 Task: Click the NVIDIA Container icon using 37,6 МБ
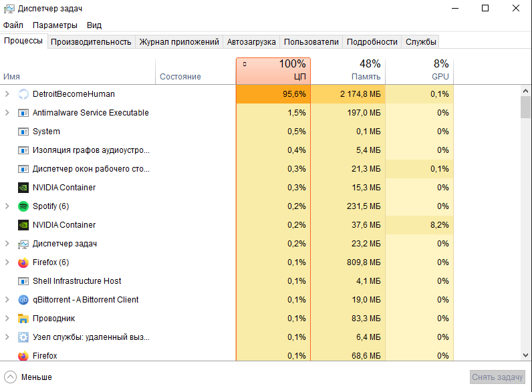23,225
